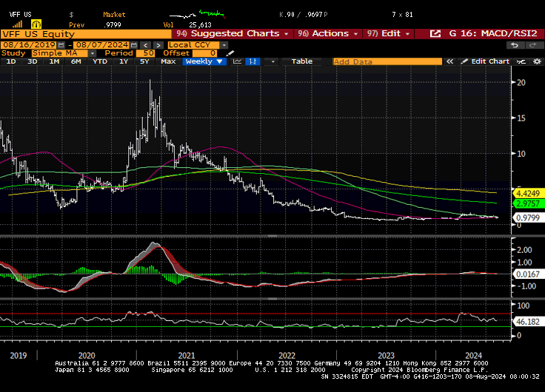Select the line chart type icon
Viewport: 545px width, 392px height.
(x=237, y=61)
